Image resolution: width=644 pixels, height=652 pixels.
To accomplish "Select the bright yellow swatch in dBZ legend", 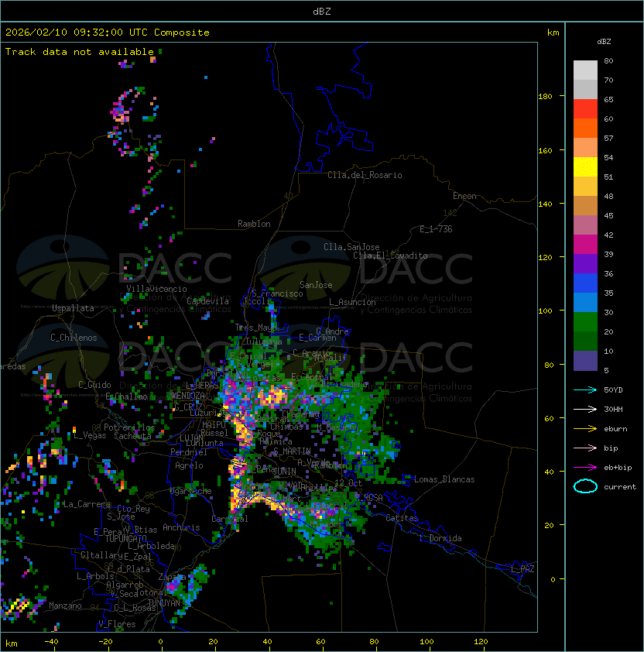I will point(585,167).
